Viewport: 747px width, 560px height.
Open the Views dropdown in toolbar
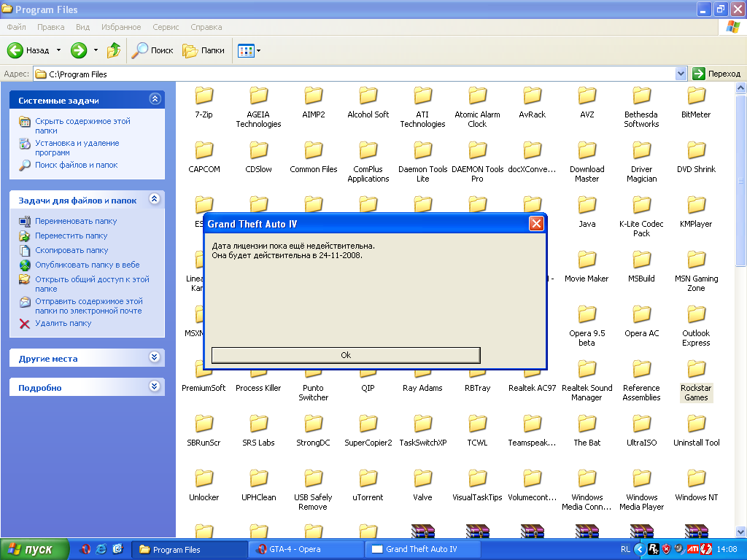point(249,50)
